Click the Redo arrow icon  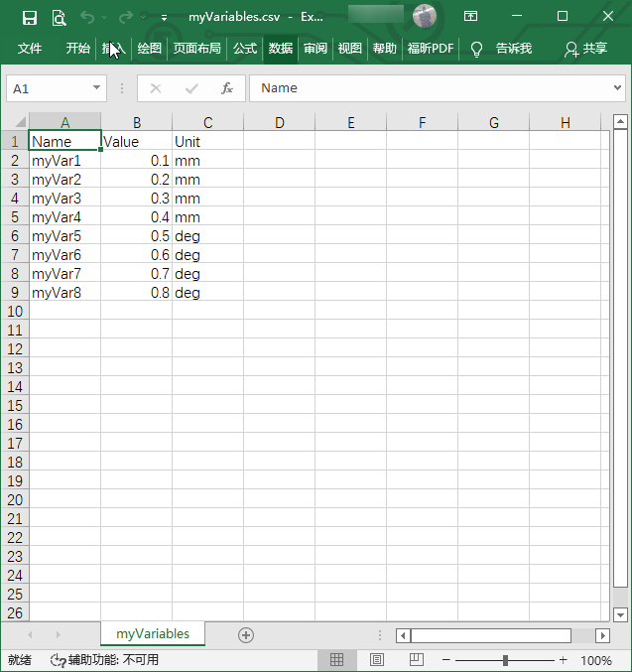point(126,17)
